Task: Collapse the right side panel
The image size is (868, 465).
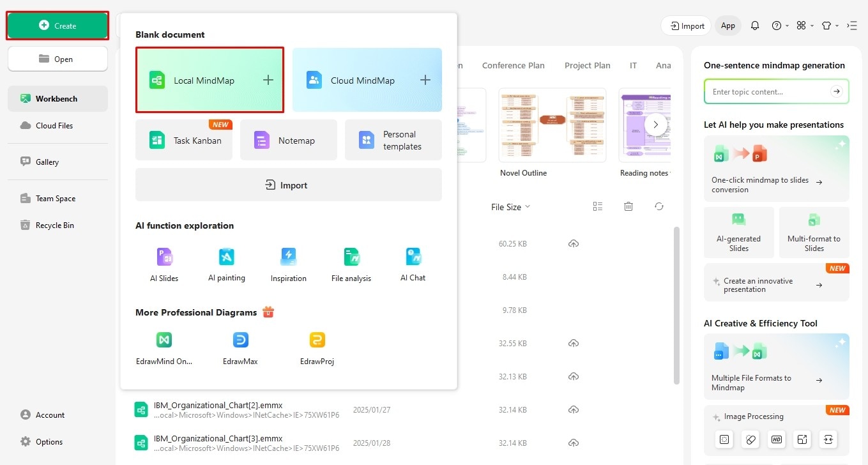Action: (x=852, y=26)
